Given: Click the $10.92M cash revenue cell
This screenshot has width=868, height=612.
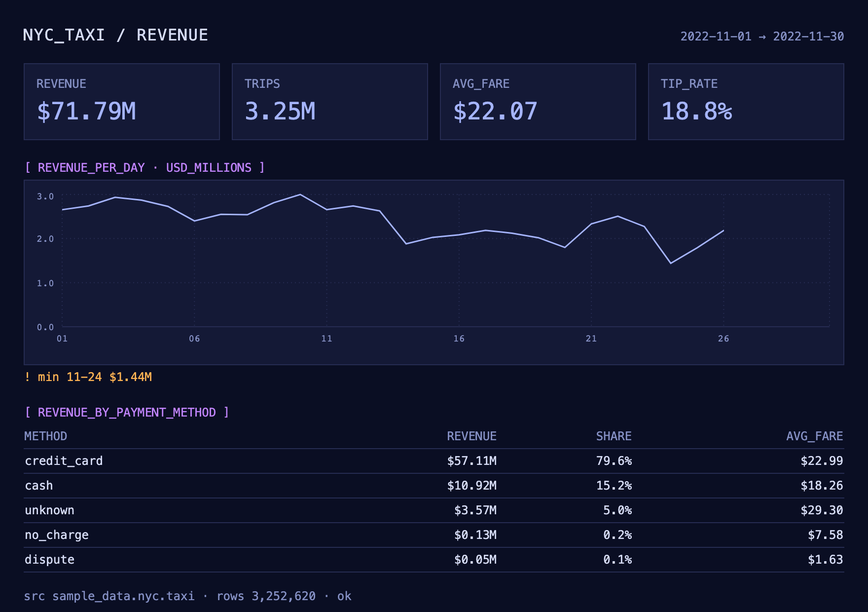Looking at the screenshot, I should tap(472, 486).
